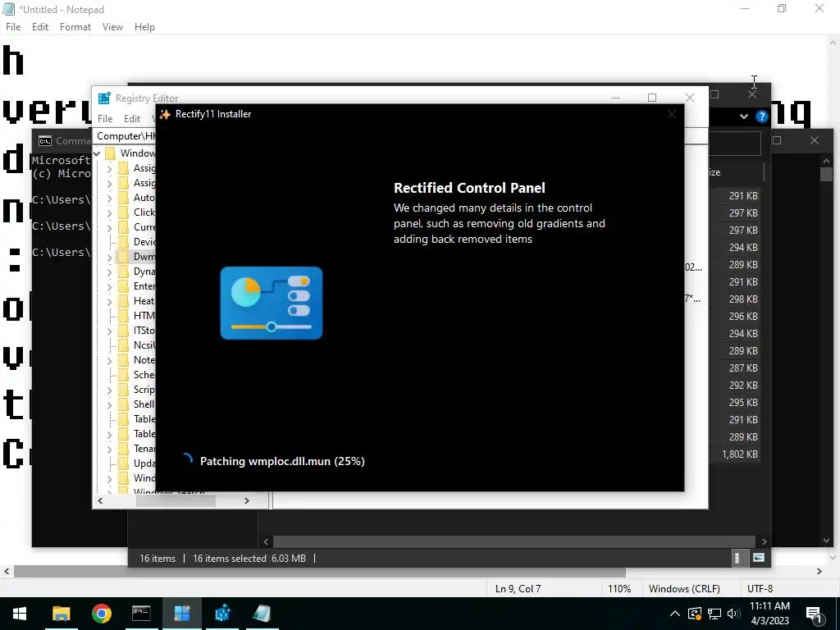Screen dimensions: 840x630
Task: Open Registry Editor Edit menu
Action: point(132,119)
